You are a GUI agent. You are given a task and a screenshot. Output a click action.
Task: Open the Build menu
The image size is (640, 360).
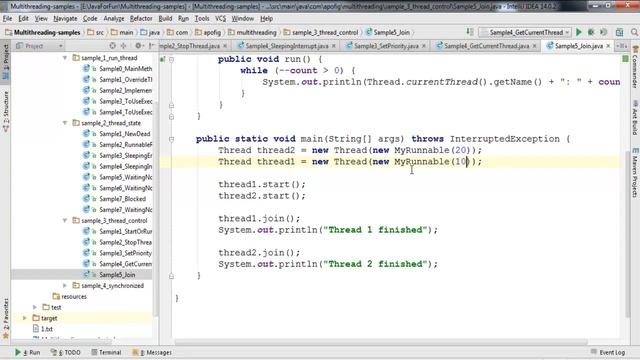pos(165,18)
